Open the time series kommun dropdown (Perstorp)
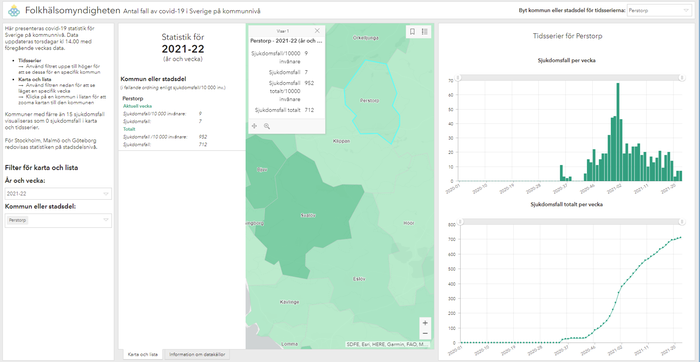Image resolution: width=700 pixels, height=362 pixels. 659,10
